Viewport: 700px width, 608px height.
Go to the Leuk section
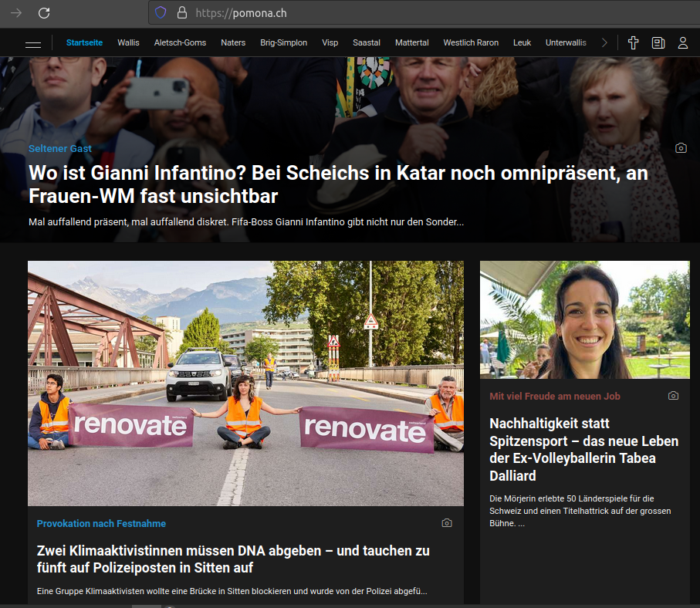(x=522, y=43)
